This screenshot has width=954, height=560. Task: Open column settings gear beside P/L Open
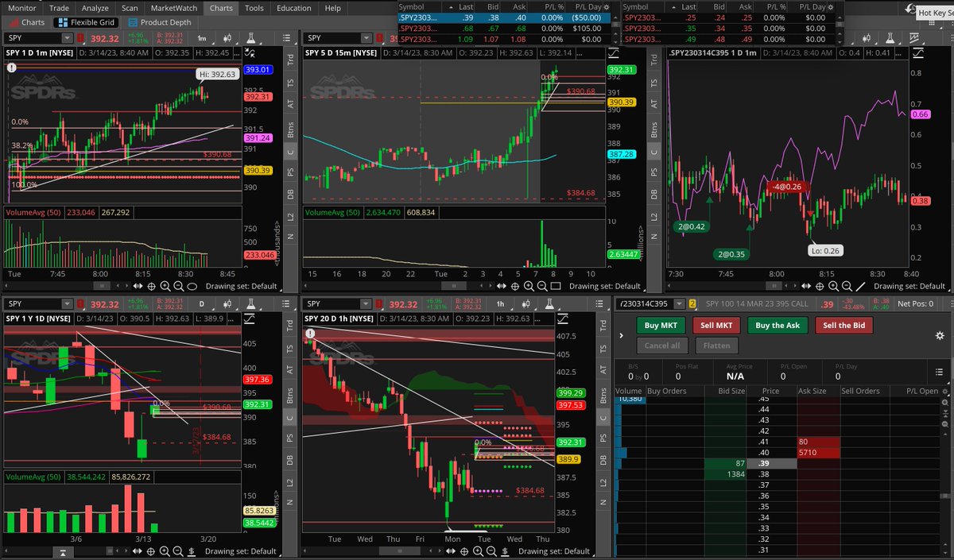(945, 391)
